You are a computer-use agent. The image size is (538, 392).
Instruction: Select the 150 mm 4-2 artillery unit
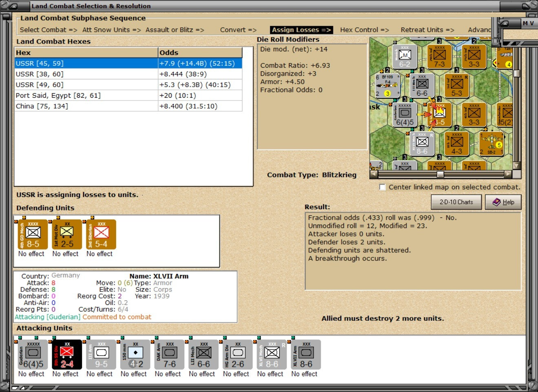(135, 355)
